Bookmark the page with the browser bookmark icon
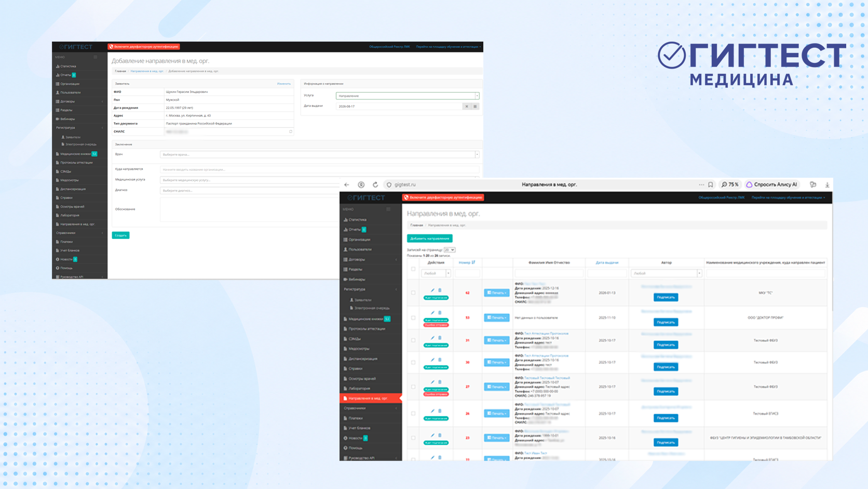The image size is (868, 489). pyautogui.click(x=711, y=184)
